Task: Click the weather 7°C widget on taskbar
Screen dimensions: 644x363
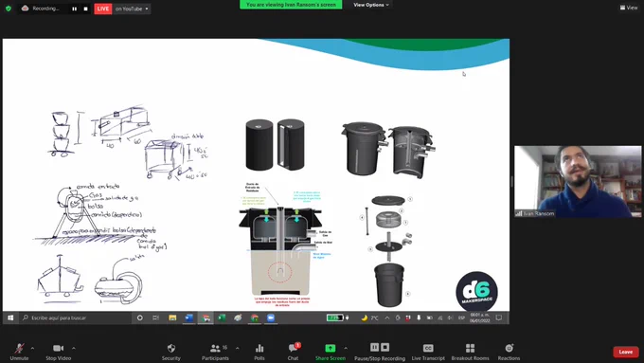Action: 369,318
